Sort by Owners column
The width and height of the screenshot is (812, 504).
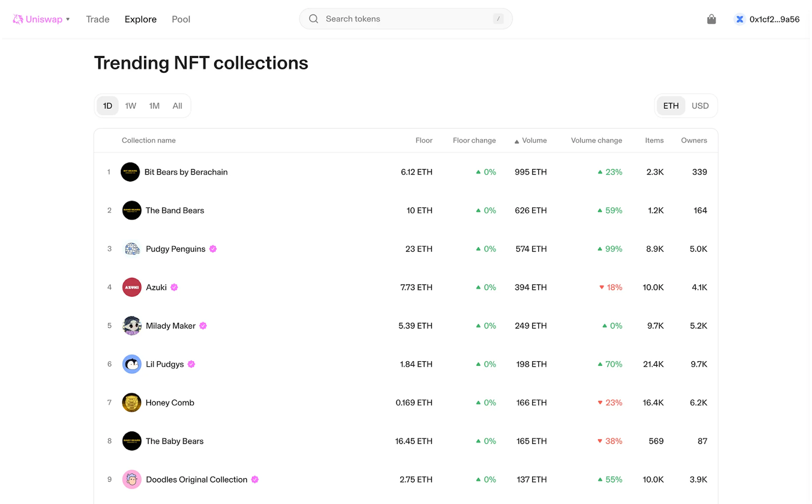(x=694, y=140)
